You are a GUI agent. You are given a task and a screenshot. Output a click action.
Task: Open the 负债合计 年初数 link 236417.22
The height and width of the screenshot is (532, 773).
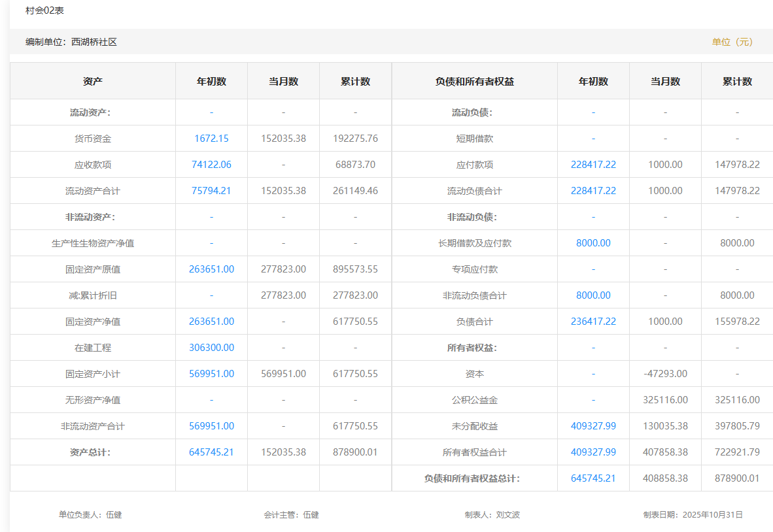[x=593, y=322]
